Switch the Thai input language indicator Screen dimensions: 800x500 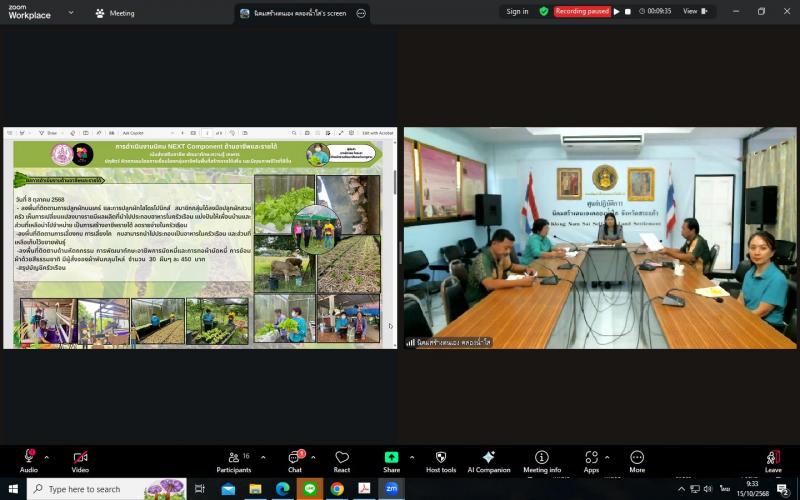724,489
